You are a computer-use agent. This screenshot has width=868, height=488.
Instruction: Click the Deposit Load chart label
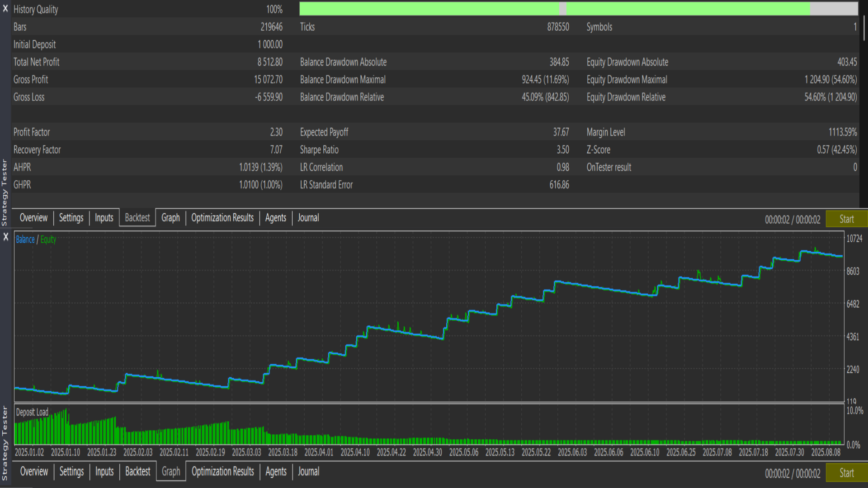click(32, 412)
